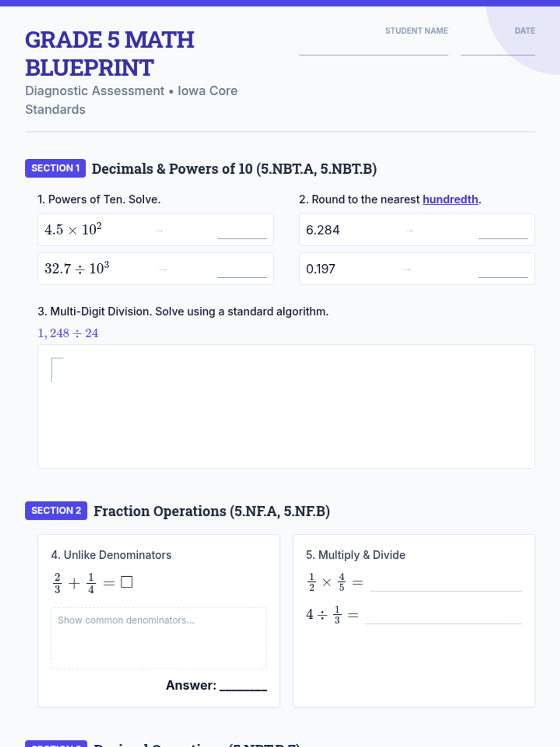This screenshot has height=747, width=560.
Task: Open the underlined hundredth link
Action: [x=450, y=199]
